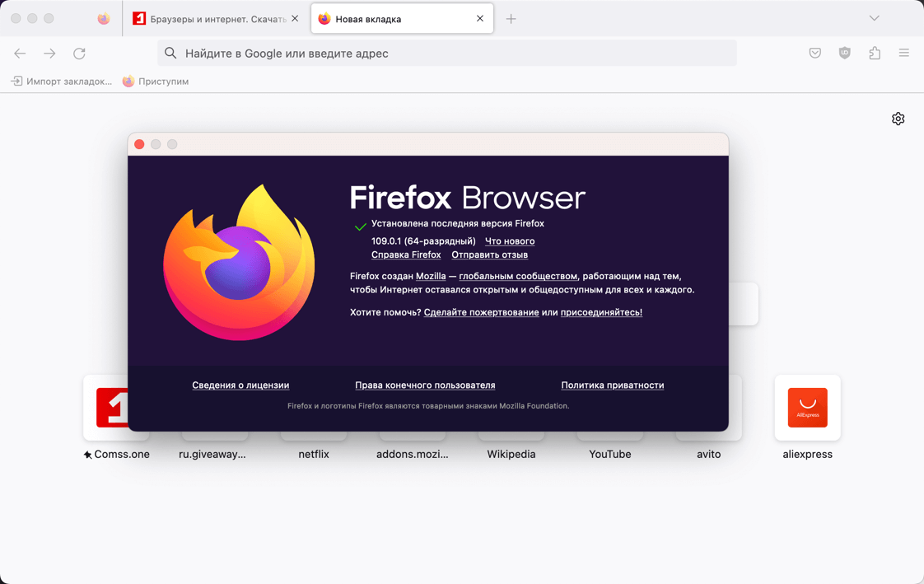Close the 'Новая вкладка' tab
This screenshot has height=584, width=924.
(x=479, y=19)
